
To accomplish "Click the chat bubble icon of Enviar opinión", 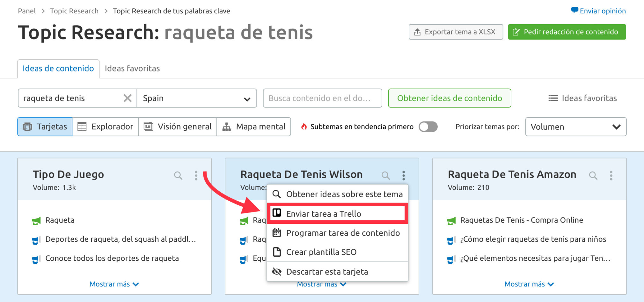I will (x=574, y=10).
